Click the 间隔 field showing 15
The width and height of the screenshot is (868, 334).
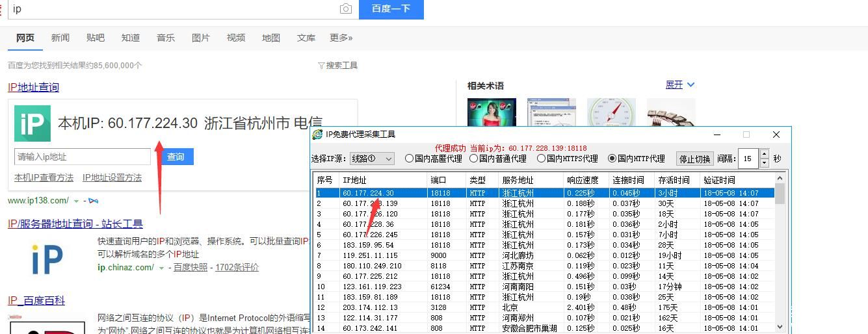point(748,159)
